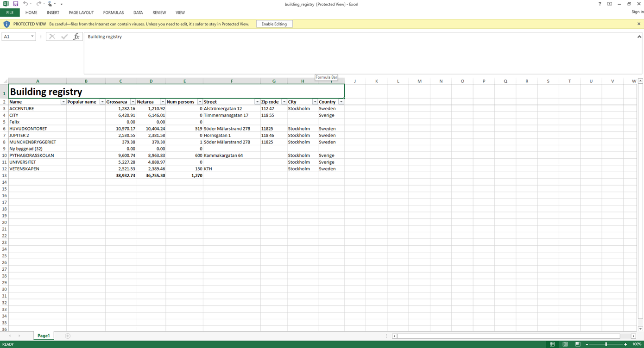644x348 pixels.
Task: Click inside the Name Box field
Action: [x=16, y=37]
